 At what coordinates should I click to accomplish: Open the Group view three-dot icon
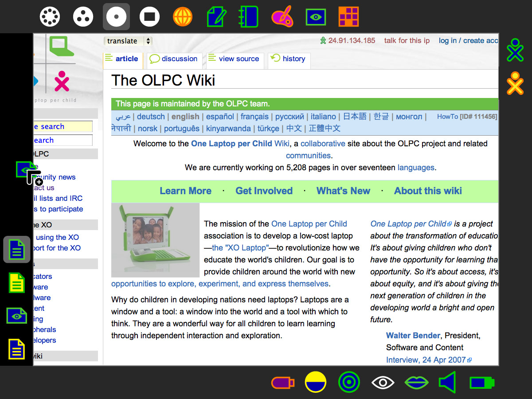tap(83, 17)
